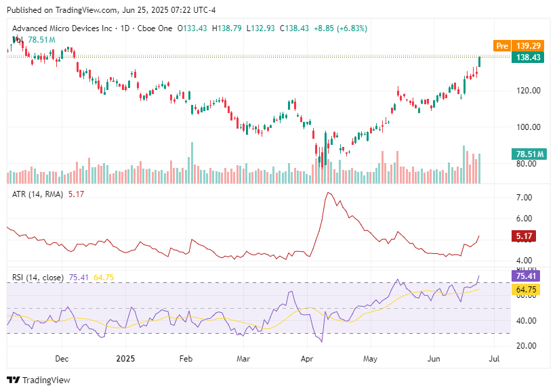Screen dimensions: 557x392
Task: Click the tallest February volume bar
Action: point(192,162)
